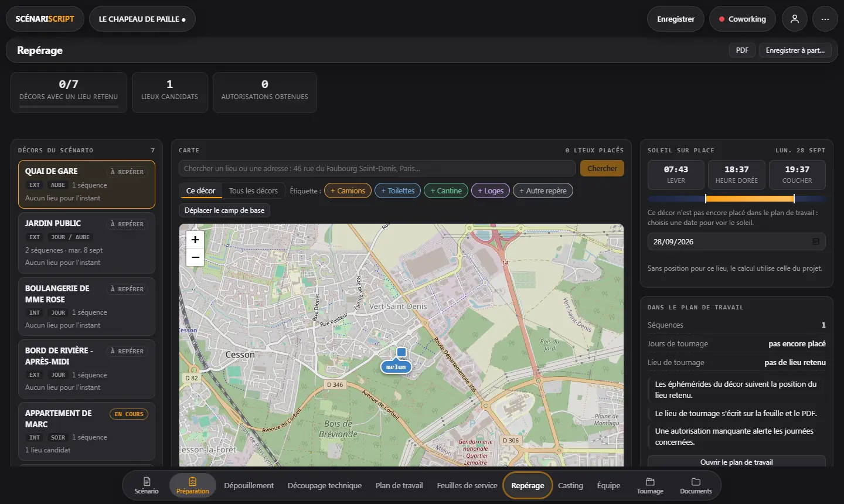Click the 18:37 Heure dorée time
This screenshot has width=844, height=504.
[737, 175]
